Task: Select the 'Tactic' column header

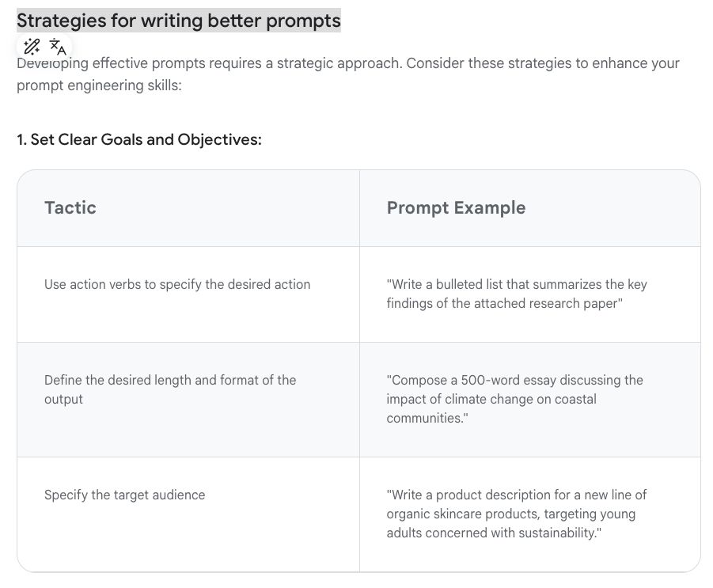Action: [70, 207]
